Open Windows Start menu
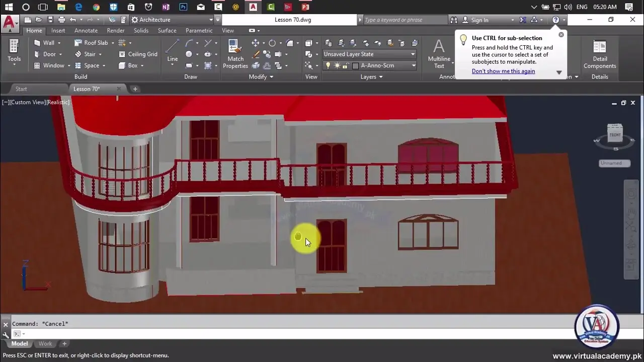This screenshot has width=644, height=362. [x=9, y=7]
